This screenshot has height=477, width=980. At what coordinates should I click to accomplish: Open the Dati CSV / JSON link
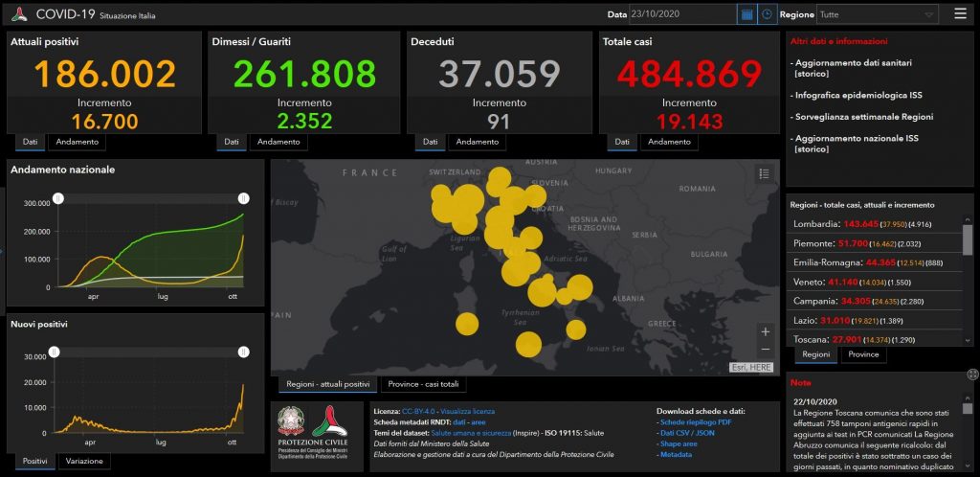point(689,433)
